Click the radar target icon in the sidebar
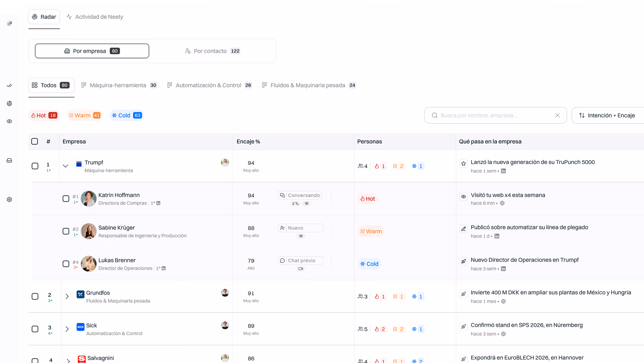The image size is (644, 363). click(9, 103)
